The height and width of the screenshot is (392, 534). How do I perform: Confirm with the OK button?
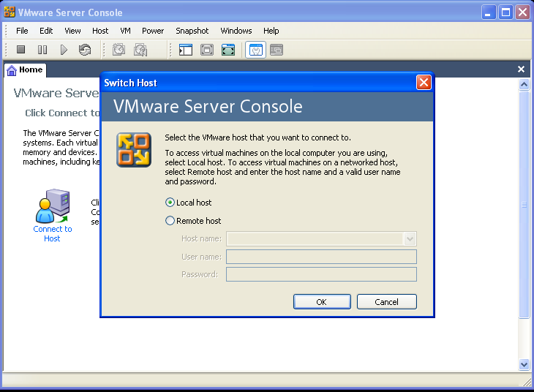click(x=322, y=302)
